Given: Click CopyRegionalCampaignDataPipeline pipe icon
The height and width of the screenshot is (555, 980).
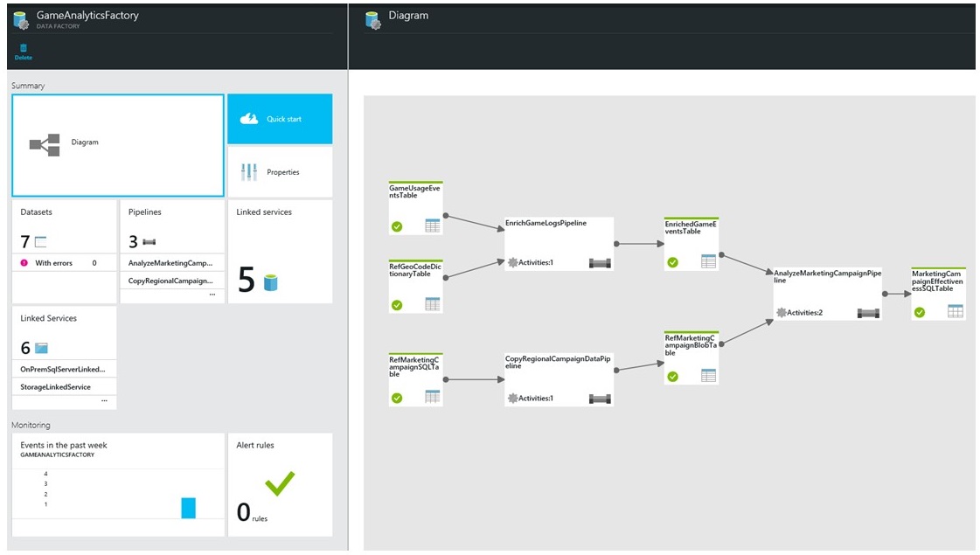Looking at the screenshot, I should 600,399.
